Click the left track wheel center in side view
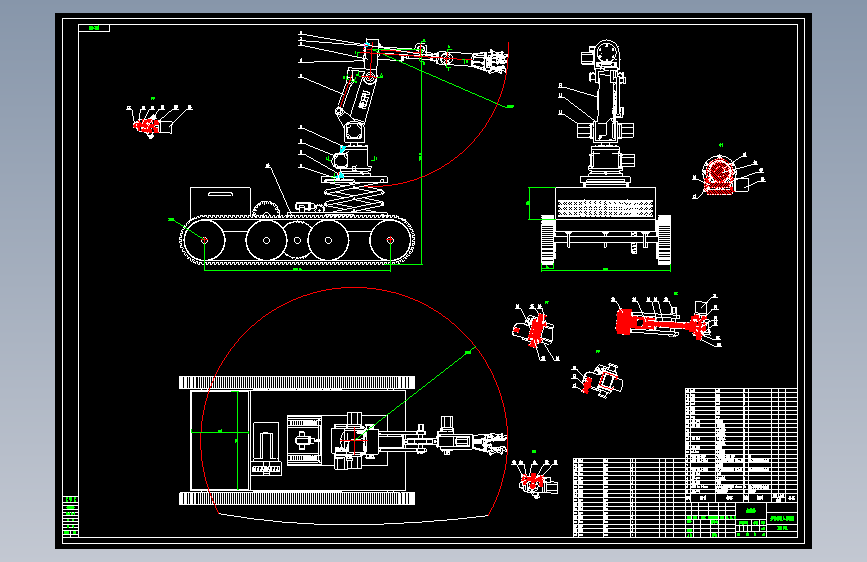 pos(205,240)
